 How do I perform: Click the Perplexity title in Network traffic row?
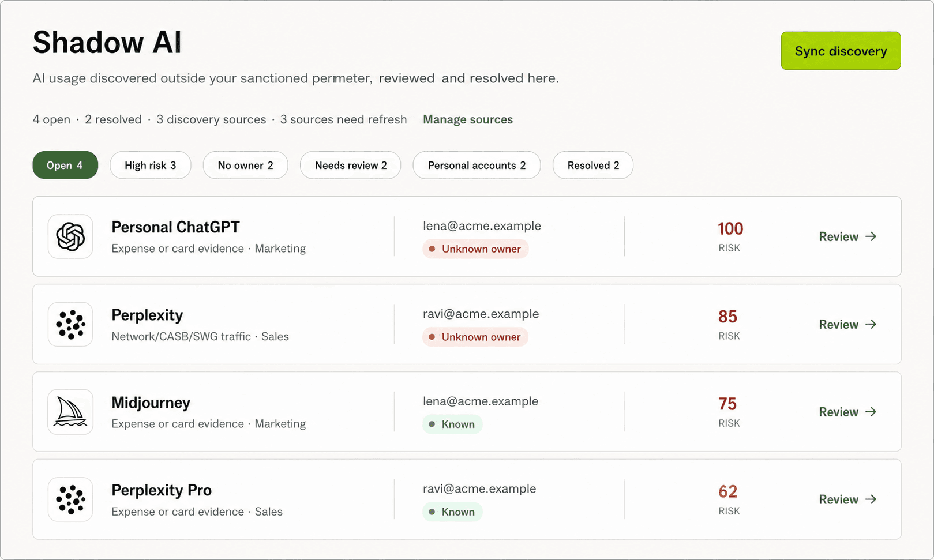147,315
